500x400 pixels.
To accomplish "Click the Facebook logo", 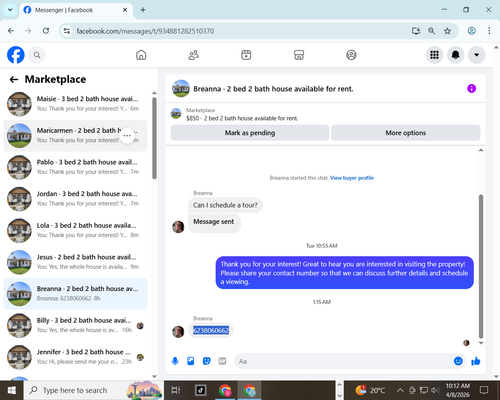I will 16,55.
